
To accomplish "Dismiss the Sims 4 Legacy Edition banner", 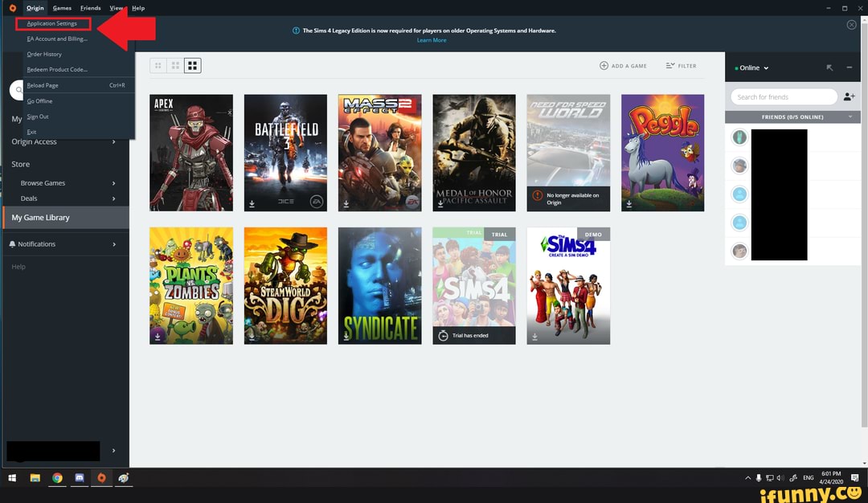I will point(851,25).
